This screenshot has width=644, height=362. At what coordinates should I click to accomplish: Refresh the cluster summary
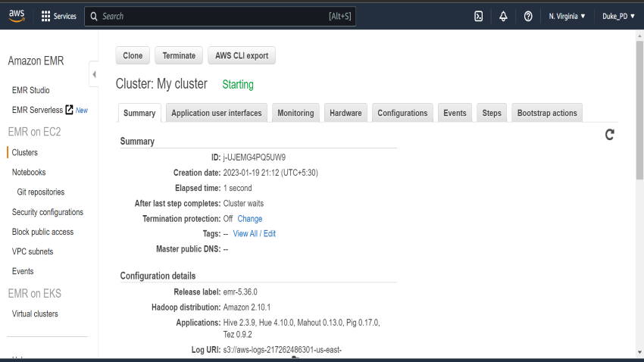tap(609, 135)
